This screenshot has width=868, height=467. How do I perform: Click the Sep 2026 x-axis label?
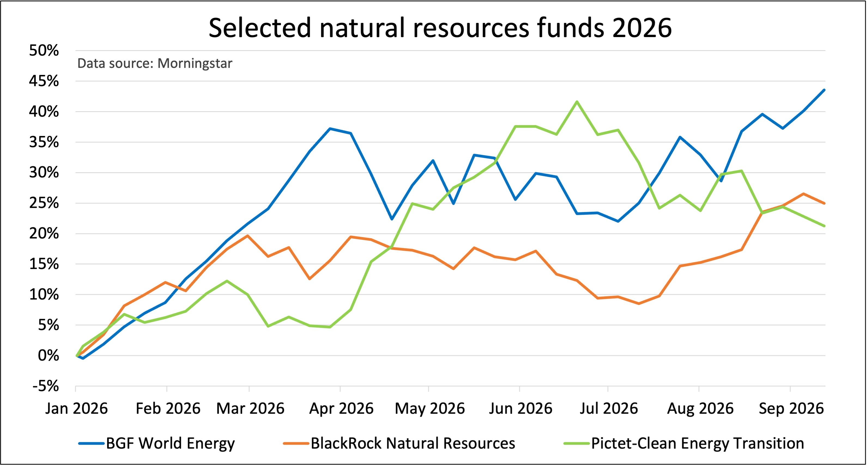pyautogui.click(x=791, y=409)
